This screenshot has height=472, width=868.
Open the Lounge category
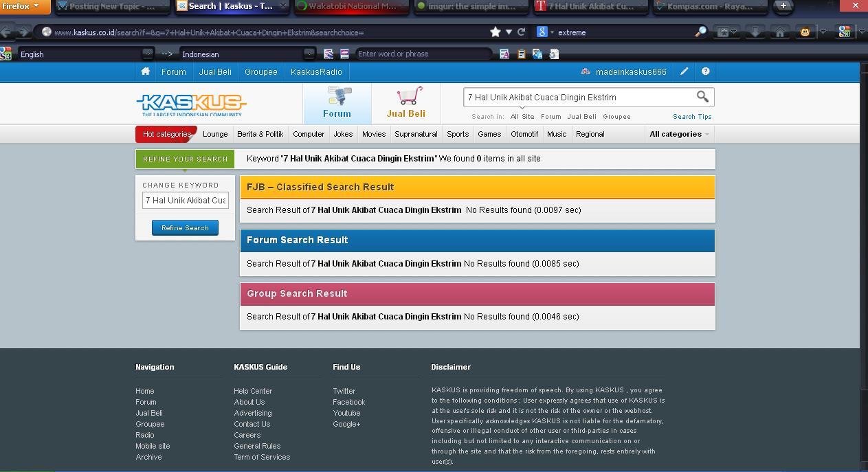pos(215,134)
